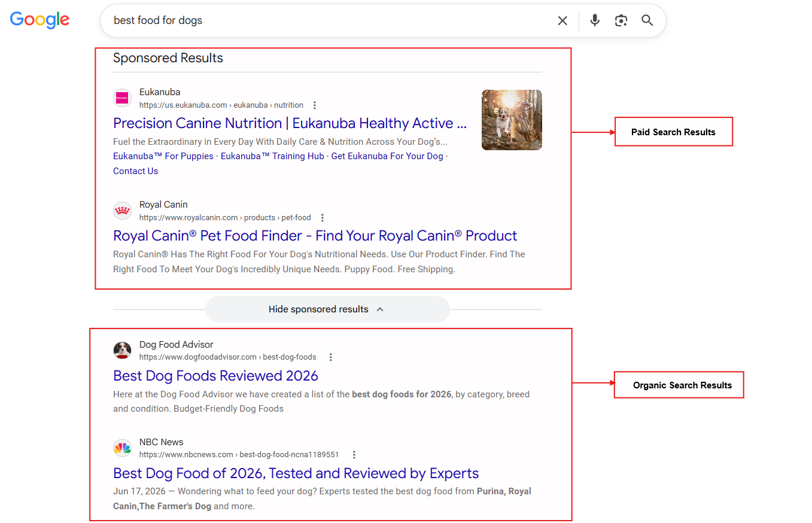Viewport: 812px width, 523px height.
Task: Click the Dog Food Advisor favicon
Action: [x=122, y=350]
